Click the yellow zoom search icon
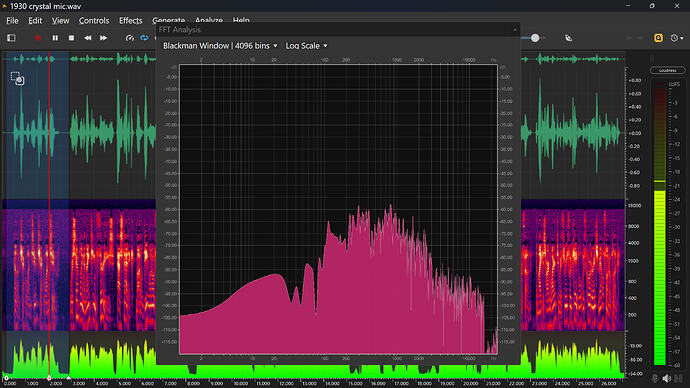 pos(658,38)
